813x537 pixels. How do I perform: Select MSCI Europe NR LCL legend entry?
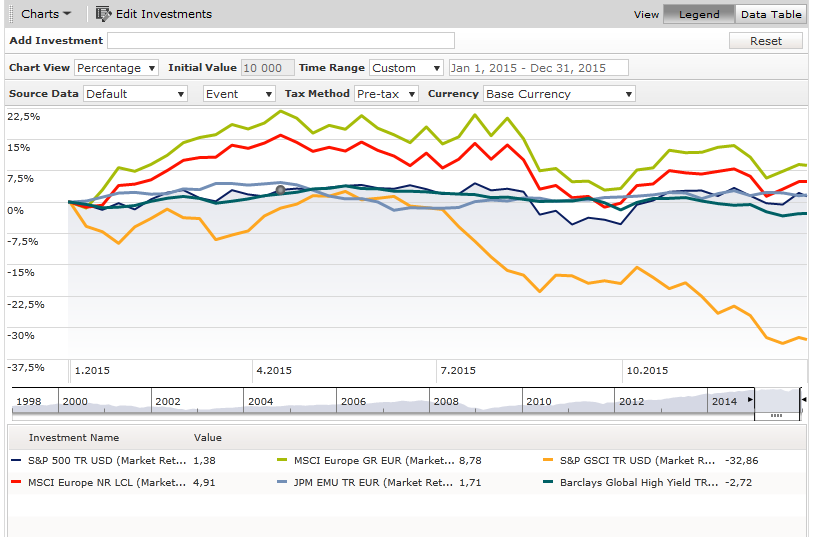tap(107, 483)
